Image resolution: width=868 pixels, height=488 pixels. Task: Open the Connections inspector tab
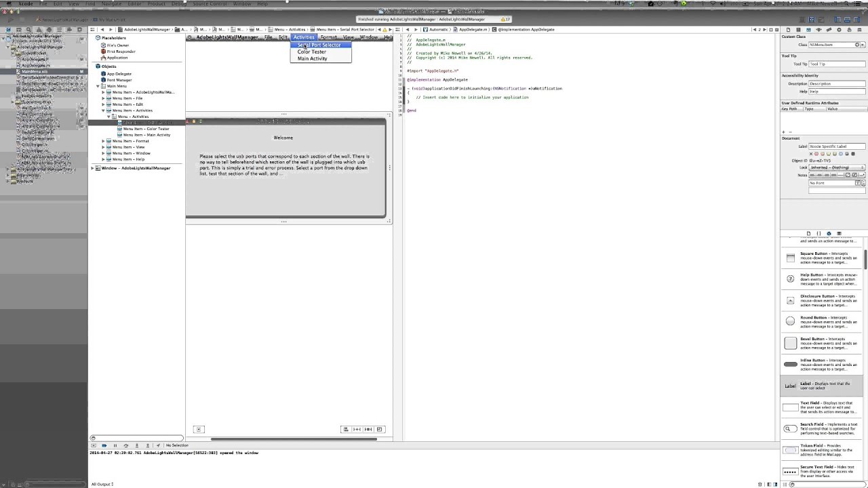839,30
